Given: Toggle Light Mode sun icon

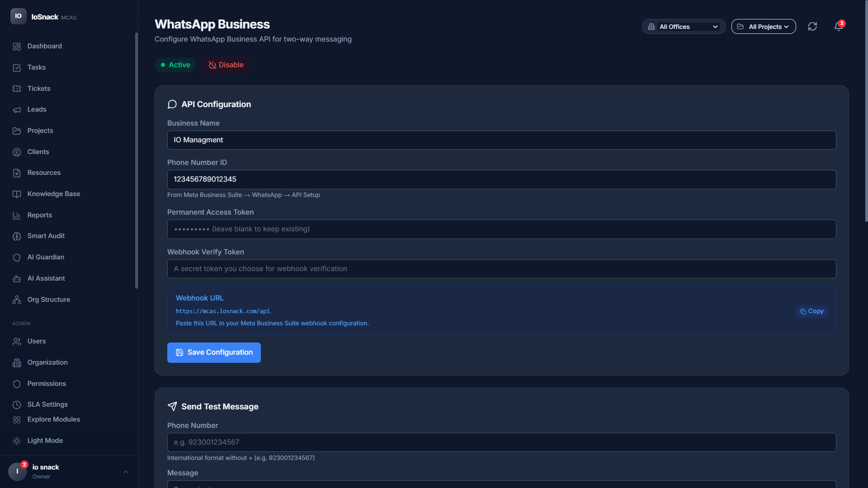Looking at the screenshot, I should pyautogui.click(x=17, y=441).
